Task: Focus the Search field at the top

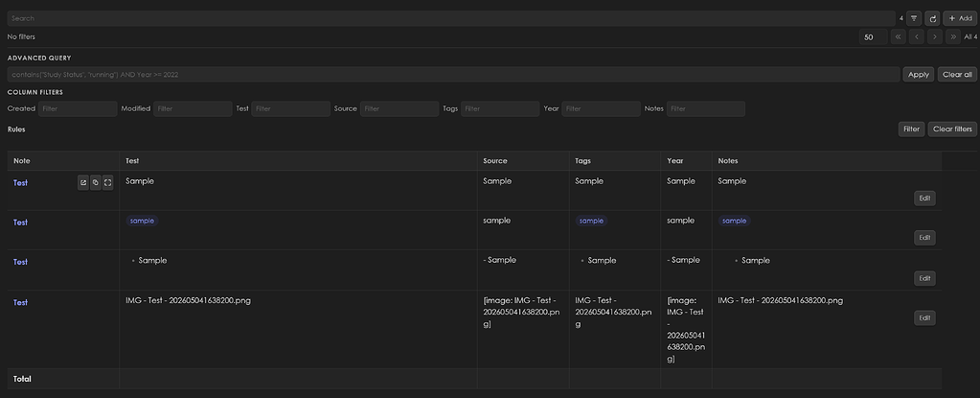Action: point(451,19)
